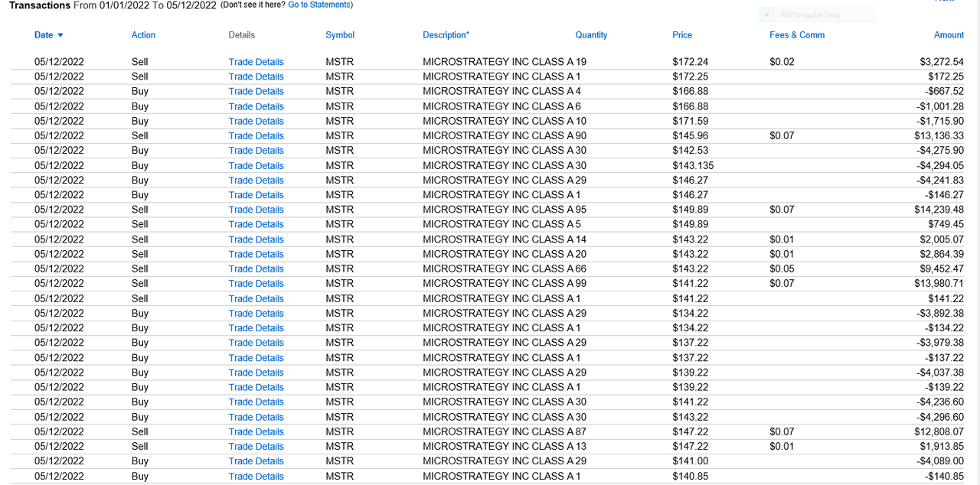Sort by the Quantity column header
Viewport: 980px width, 485px height.
591,35
